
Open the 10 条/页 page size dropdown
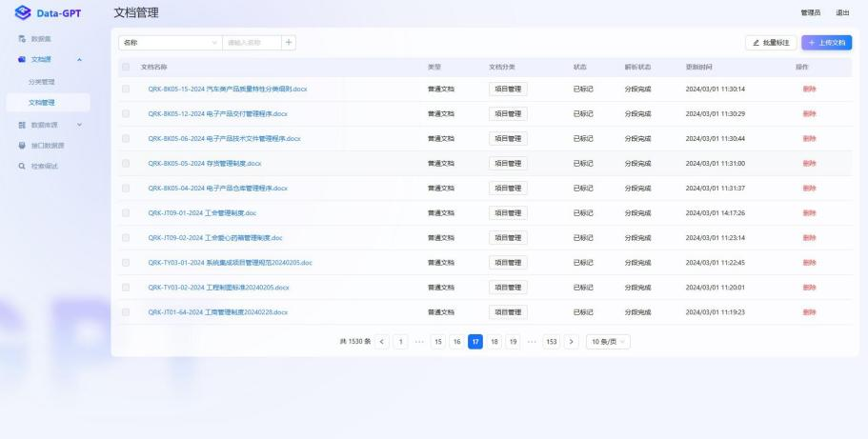click(x=608, y=342)
